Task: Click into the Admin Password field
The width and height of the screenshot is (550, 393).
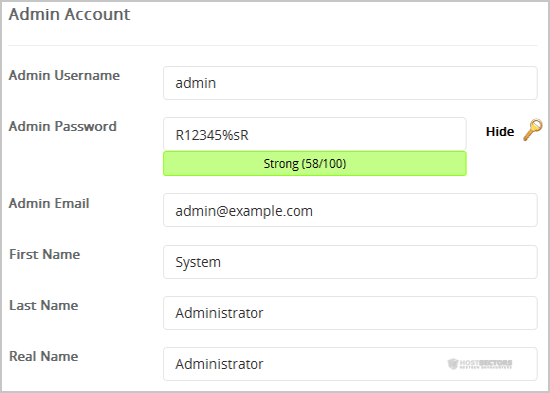Action: 315,134
